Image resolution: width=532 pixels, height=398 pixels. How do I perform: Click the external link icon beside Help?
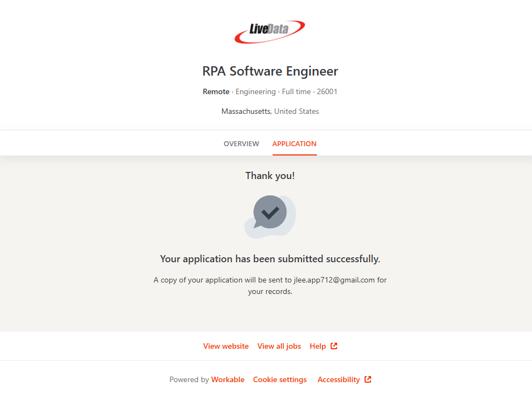tap(334, 346)
